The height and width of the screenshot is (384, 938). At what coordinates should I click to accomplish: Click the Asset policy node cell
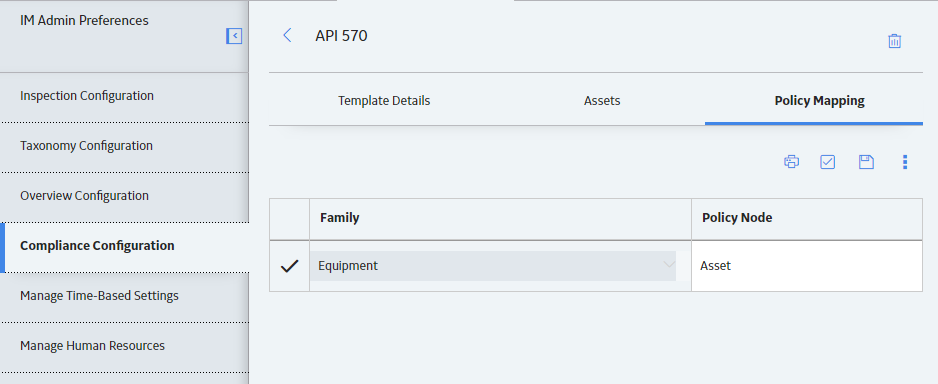807,266
